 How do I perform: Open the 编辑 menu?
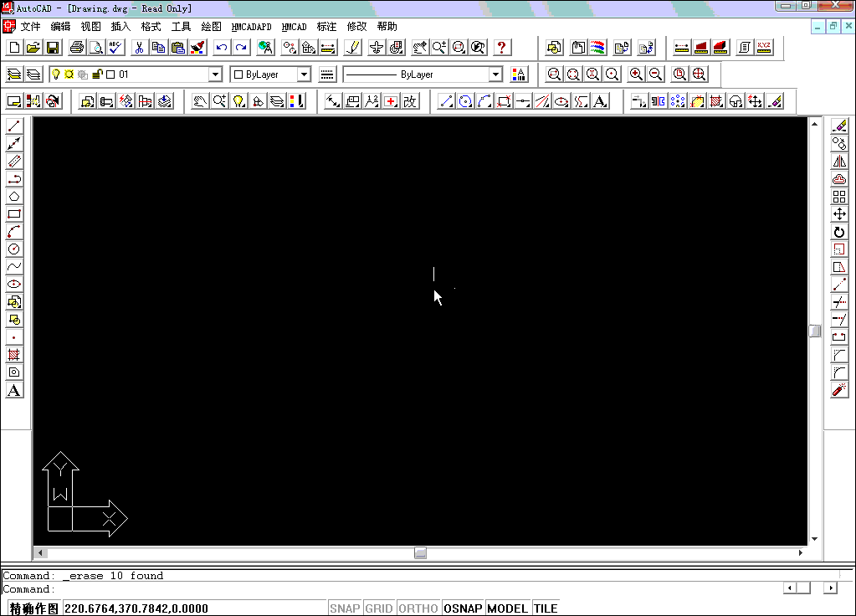[x=60, y=27]
